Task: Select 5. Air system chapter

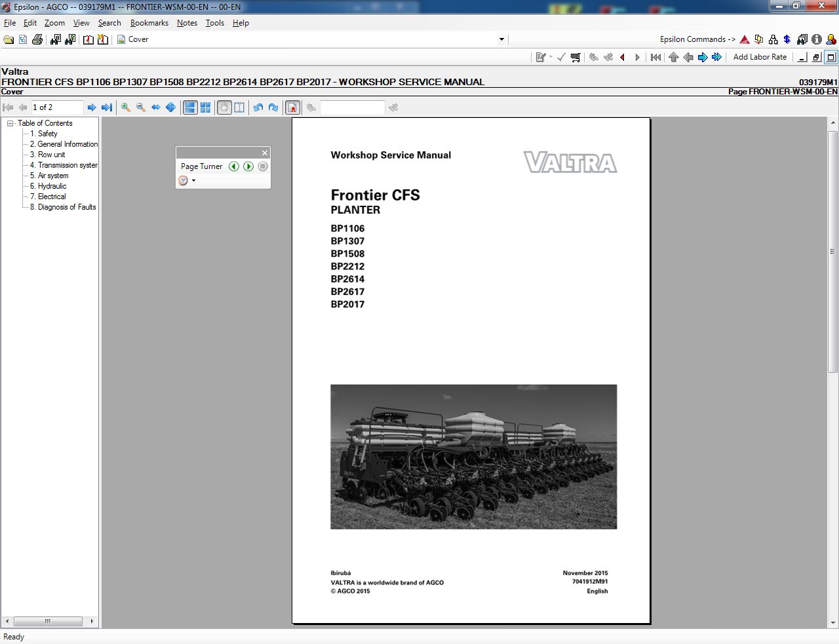Action: pyautogui.click(x=49, y=176)
